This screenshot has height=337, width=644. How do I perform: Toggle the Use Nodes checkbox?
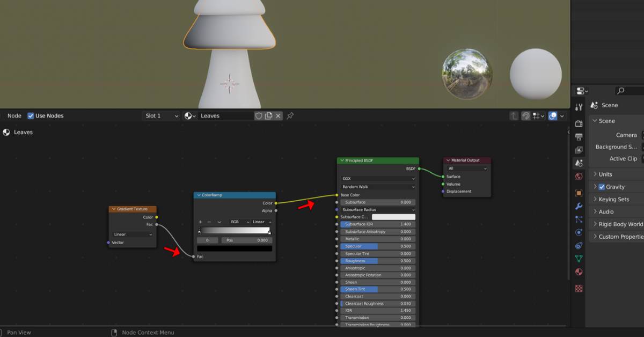[x=31, y=115]
